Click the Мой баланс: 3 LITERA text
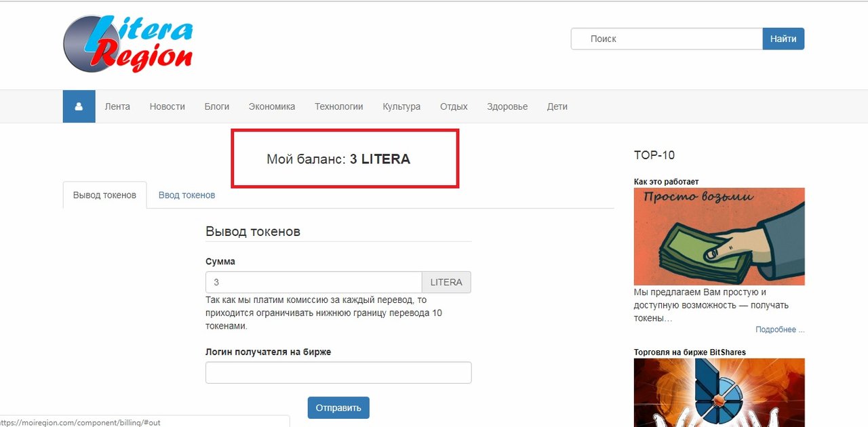Screen dimensions: 868x427 [x=338, y=159]
